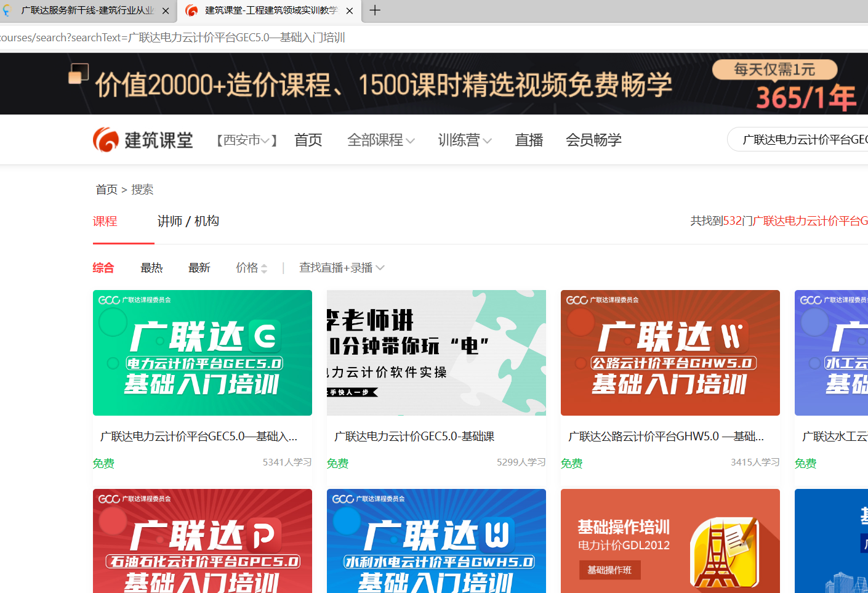Click title 广联达电力云计价GEC5.0-基础课
Viewport: 868px width, 593px height.
[x=414, y=437]
